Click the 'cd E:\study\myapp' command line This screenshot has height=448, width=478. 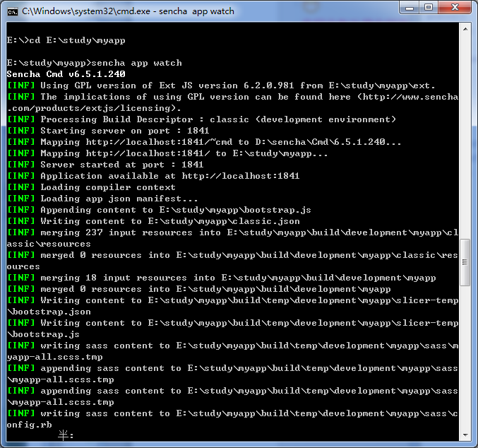point(66,40)
